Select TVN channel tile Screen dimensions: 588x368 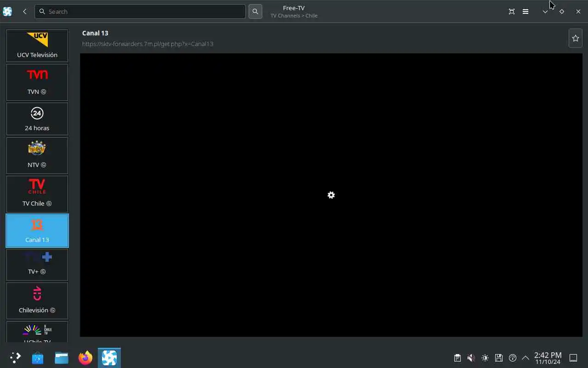click(37, 82)
